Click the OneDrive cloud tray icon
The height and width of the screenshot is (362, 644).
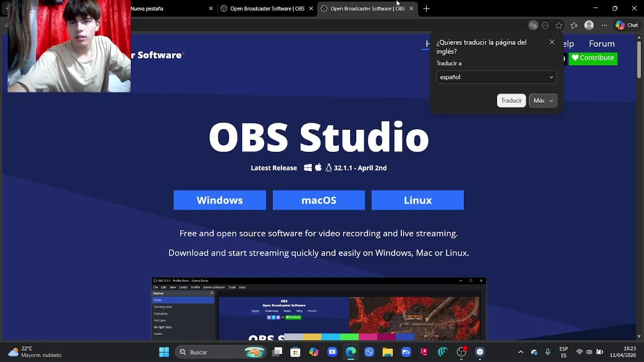[x=534, y=352]
